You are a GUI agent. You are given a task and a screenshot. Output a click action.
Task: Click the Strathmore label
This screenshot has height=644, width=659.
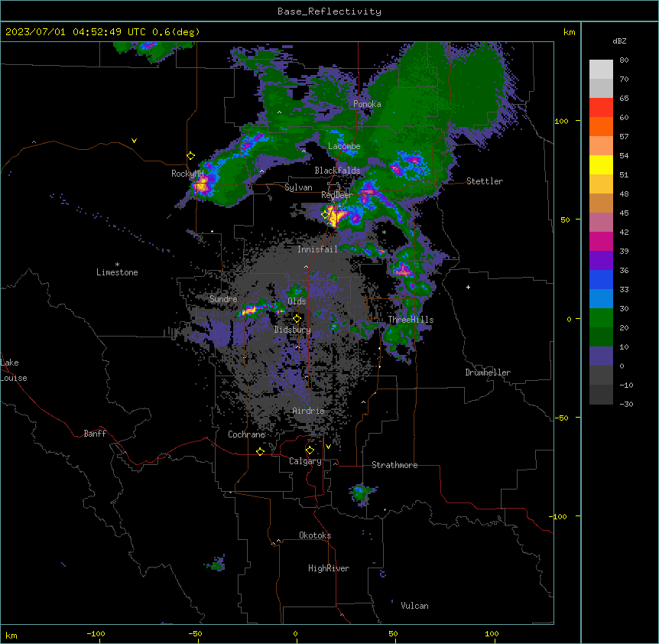click(394, 465)
